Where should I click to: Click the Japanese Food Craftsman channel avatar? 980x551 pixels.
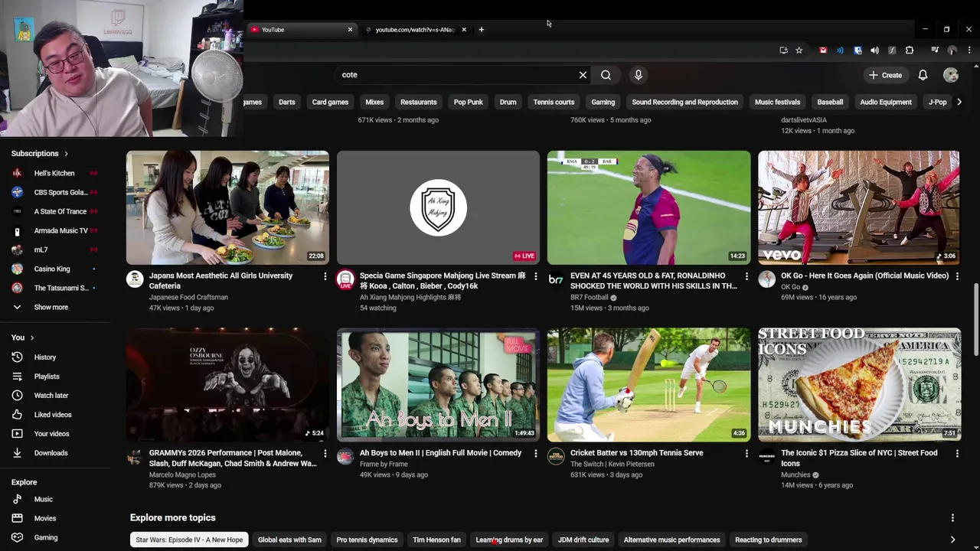pyautogui.click(x=135, y=279)
